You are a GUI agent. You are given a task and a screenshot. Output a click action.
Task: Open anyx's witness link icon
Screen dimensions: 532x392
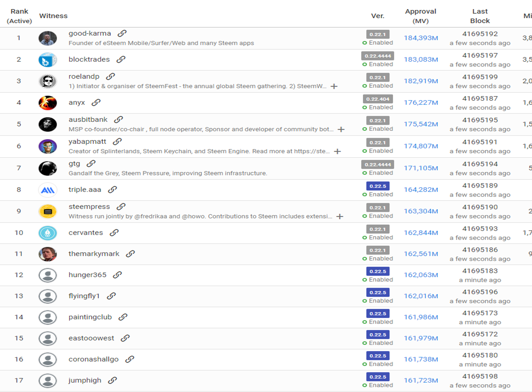pyautogui.click(x=96, y=103)
